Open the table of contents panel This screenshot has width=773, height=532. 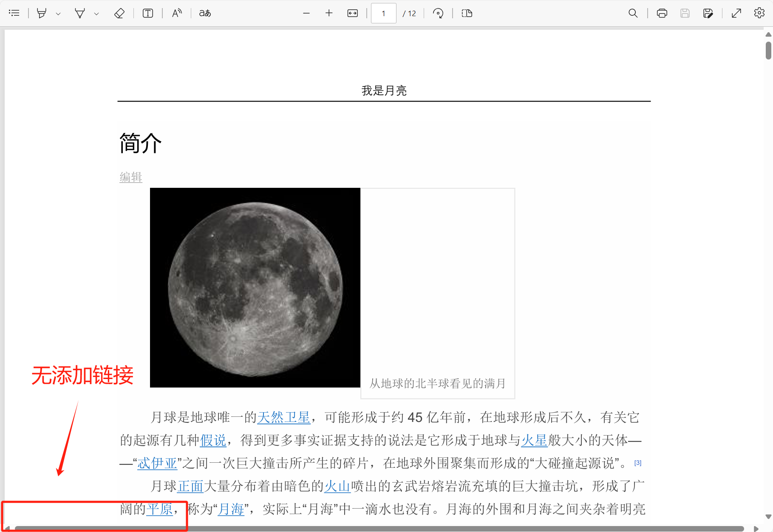tap(14, 13)
